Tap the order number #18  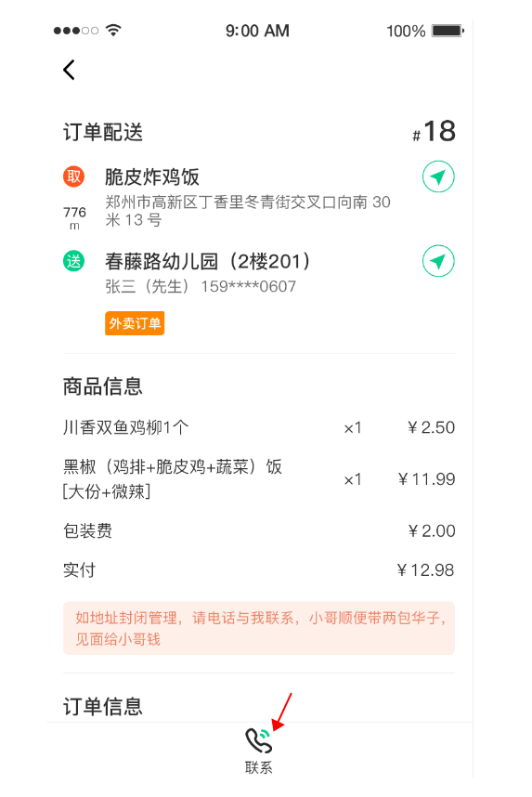click(434, 131)
